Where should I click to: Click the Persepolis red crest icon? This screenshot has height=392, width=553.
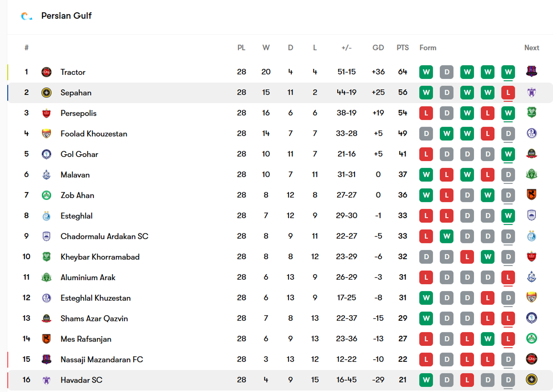(x=46, y=113)
